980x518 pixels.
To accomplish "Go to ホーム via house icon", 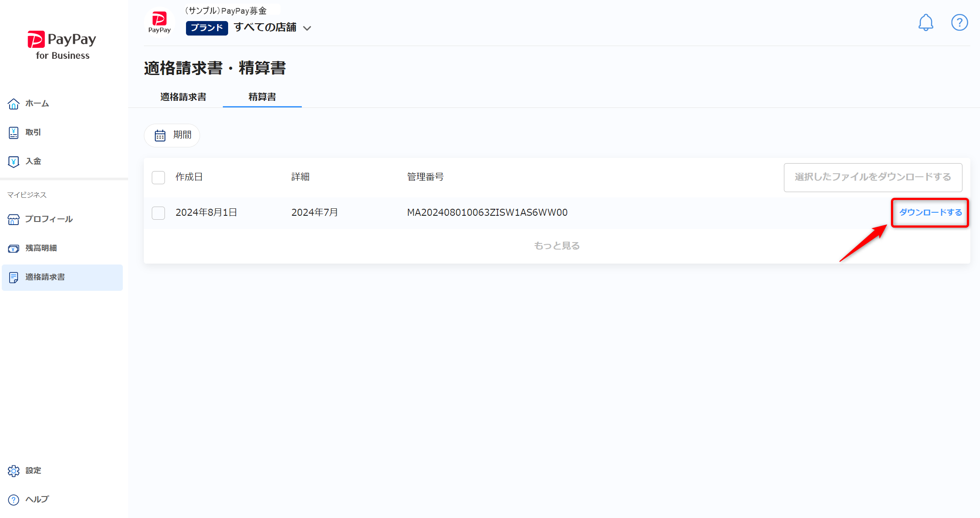I will point(14,104).
